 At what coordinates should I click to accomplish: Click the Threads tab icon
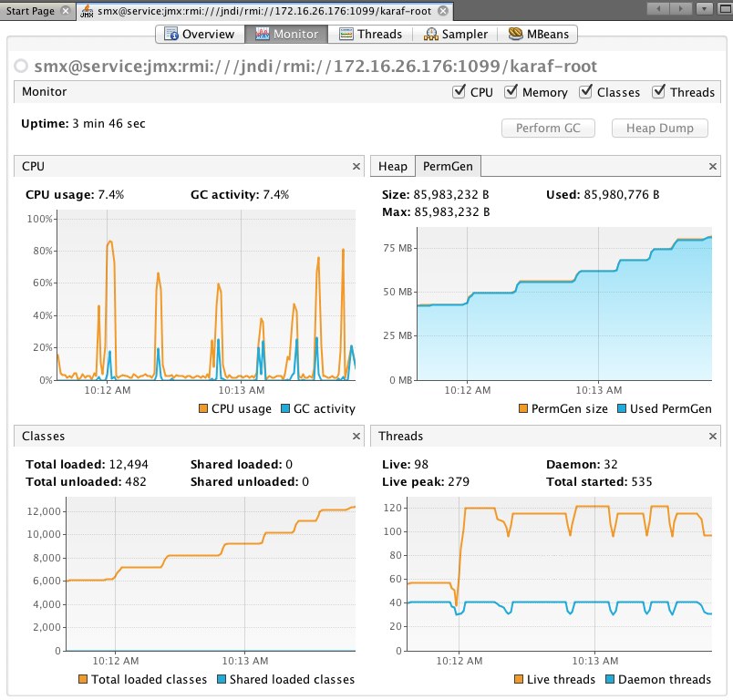(x=346, y=34)
